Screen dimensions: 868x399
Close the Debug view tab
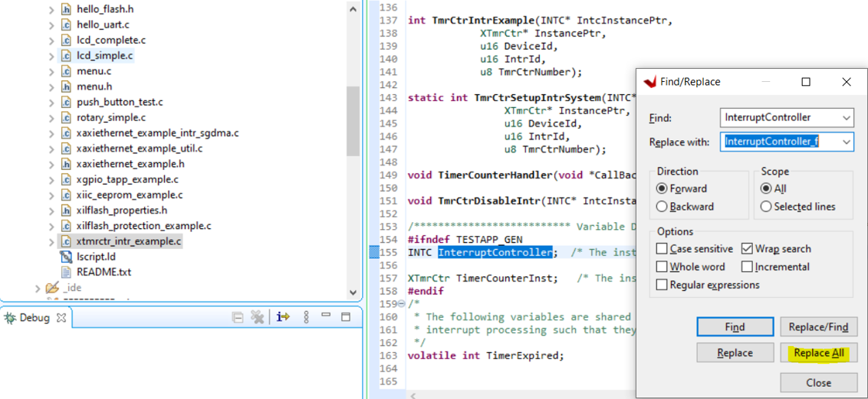pos(62,318)
